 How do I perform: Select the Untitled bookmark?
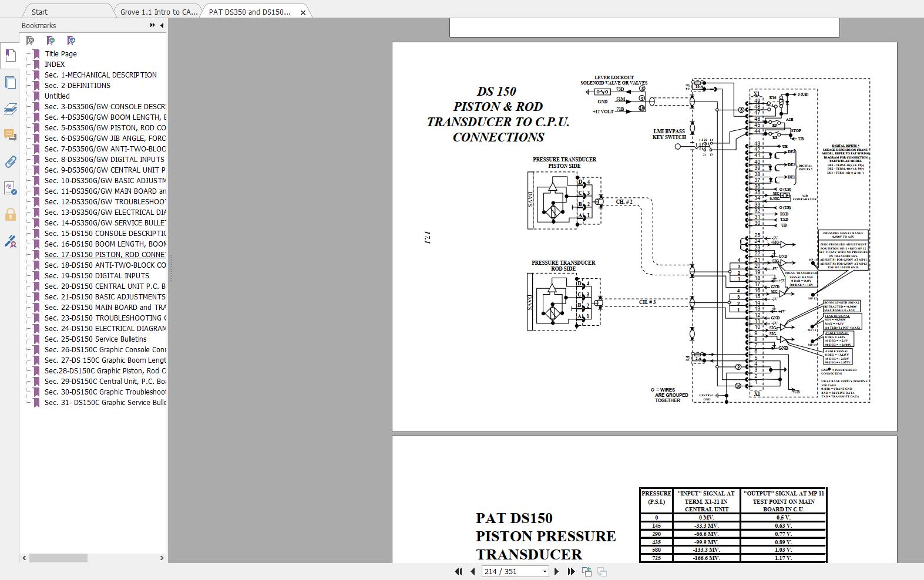57,96
